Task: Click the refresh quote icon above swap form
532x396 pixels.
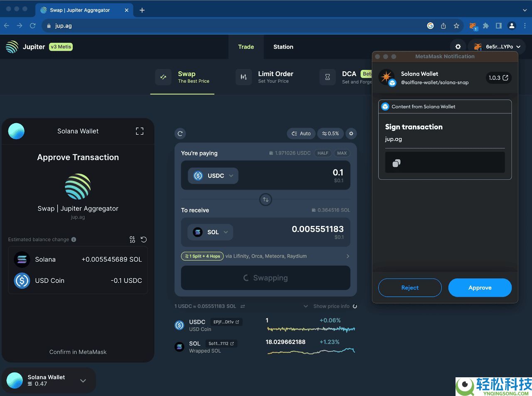Action: coord(180,134)
